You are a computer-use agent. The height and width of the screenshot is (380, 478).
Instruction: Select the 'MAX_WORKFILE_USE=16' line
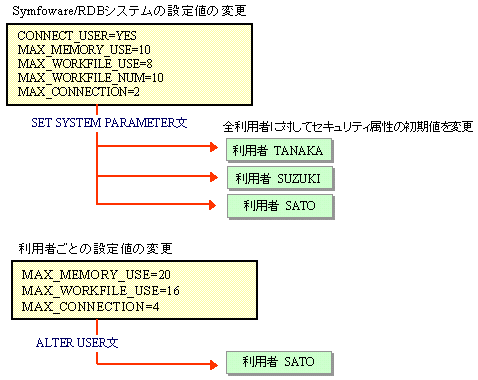coord(100,291)
